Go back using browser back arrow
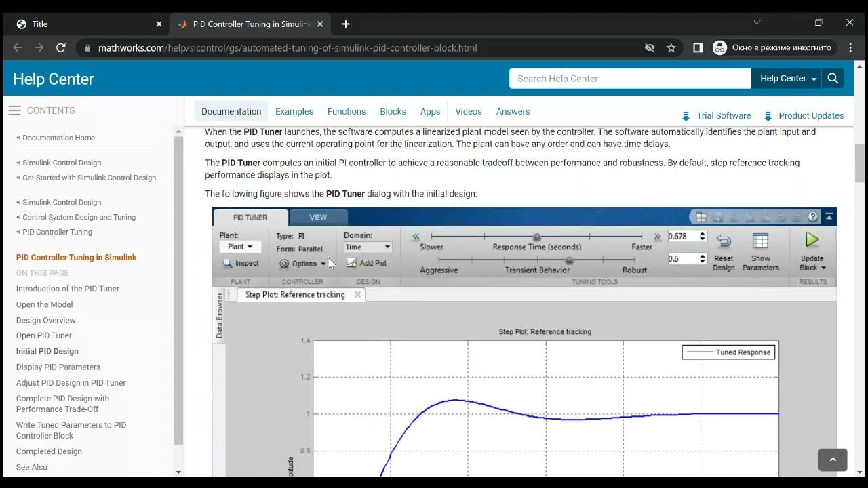The width and height of the screenshot is (868, 488). coord(18,47)
